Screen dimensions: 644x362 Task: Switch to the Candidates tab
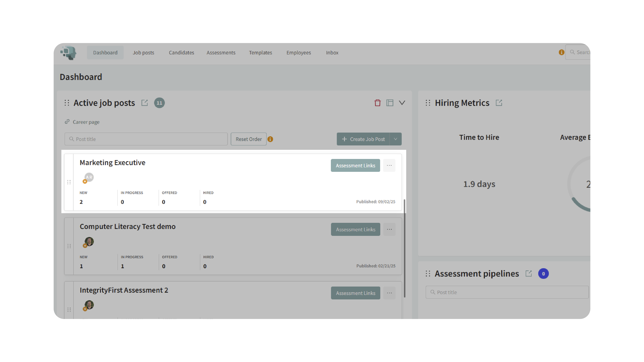click(181, 52)
